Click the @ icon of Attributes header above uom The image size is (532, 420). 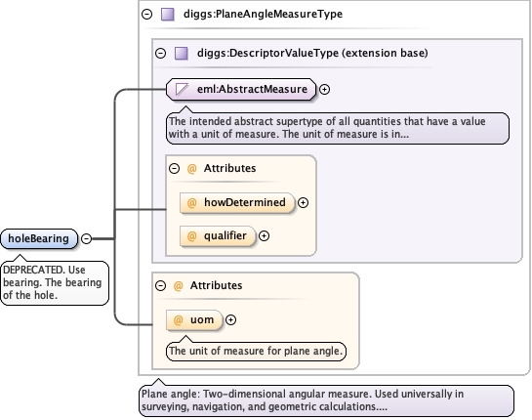[178, 285]
